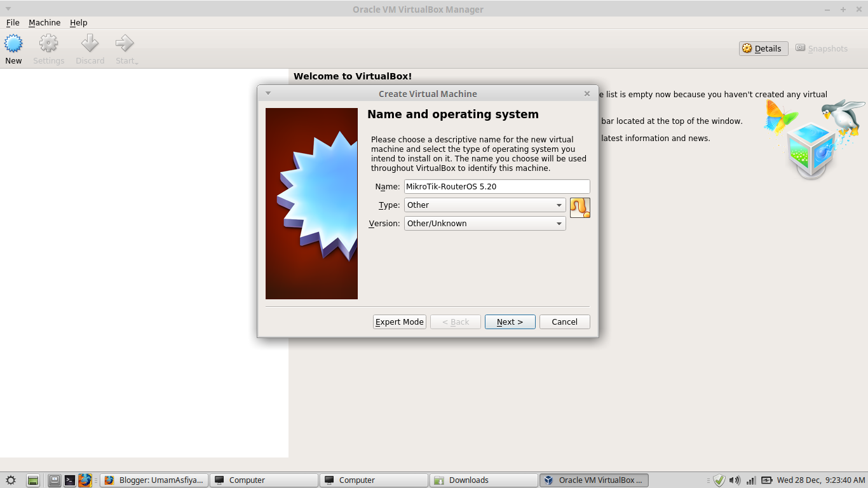Click the Next > button
The image size is (868, 488).
[x=510, y=322]
